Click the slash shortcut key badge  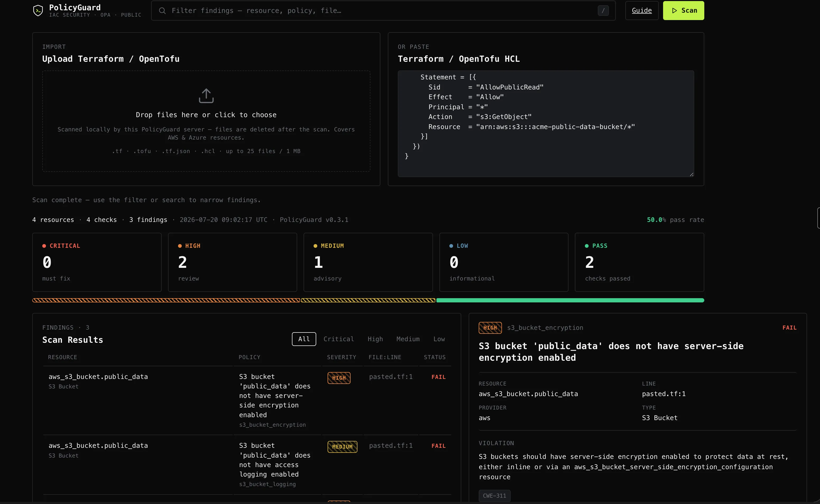603,11
